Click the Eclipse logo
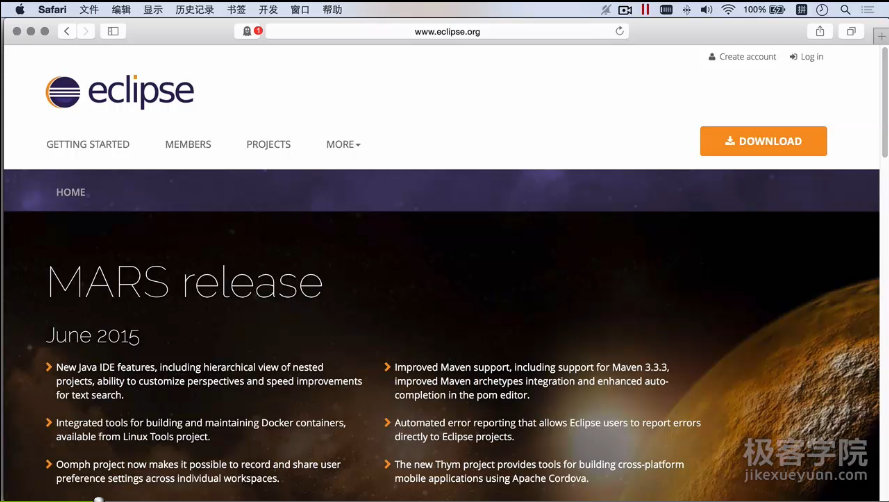The height and width of the screenshot is (502, 889). coord(120,92)
